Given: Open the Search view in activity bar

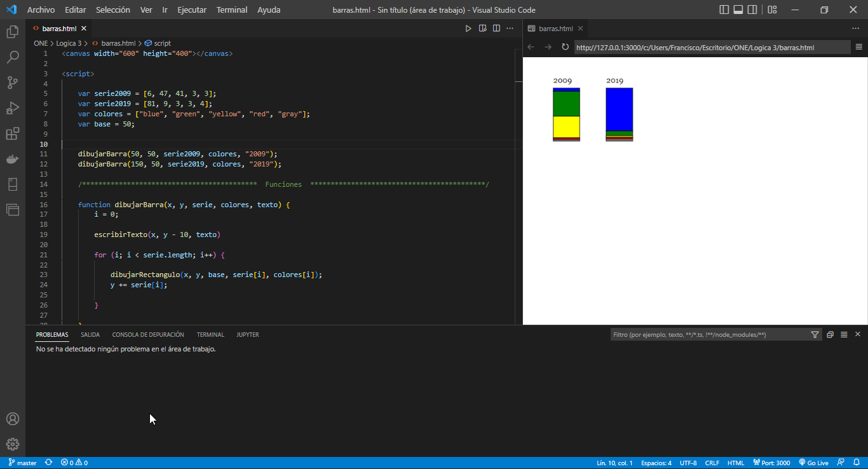Looking at the screenshot, I should [13, 57].
